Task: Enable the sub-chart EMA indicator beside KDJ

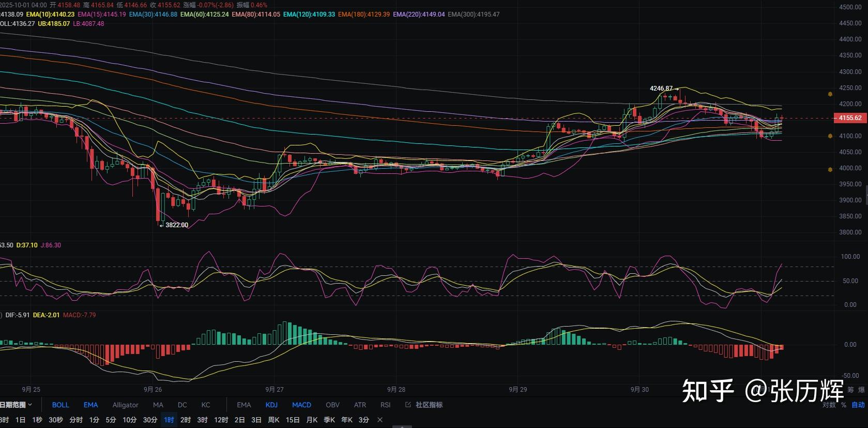Action: click(244, 405)
